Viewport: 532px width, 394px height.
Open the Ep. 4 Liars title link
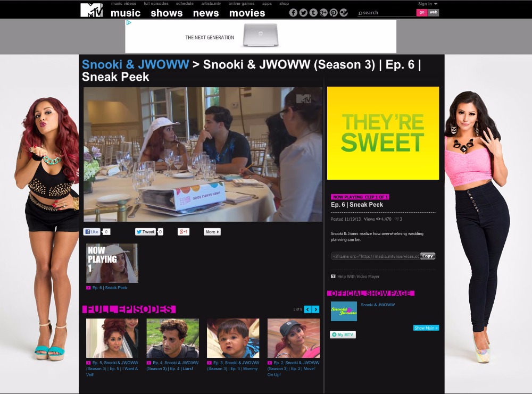click(x=173, y=365)
